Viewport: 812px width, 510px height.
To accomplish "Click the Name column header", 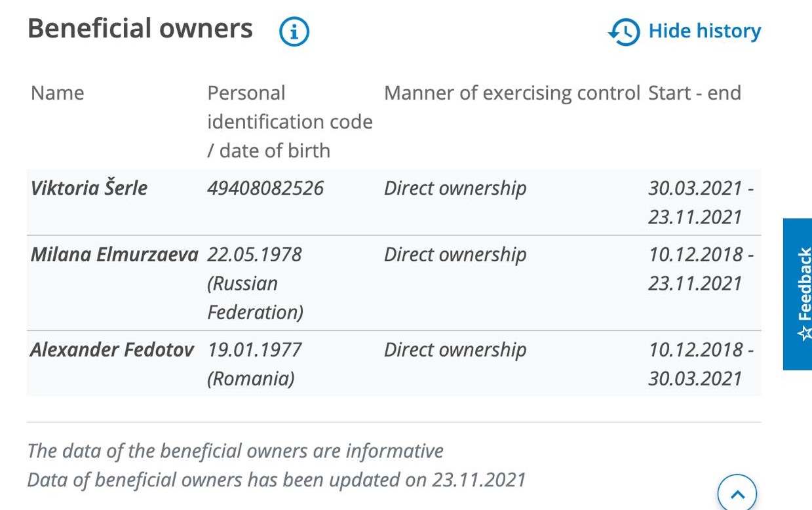I will 57,93.
